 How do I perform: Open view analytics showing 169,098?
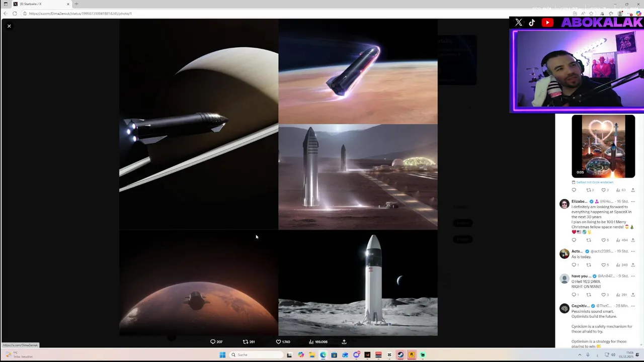(318, 342)
